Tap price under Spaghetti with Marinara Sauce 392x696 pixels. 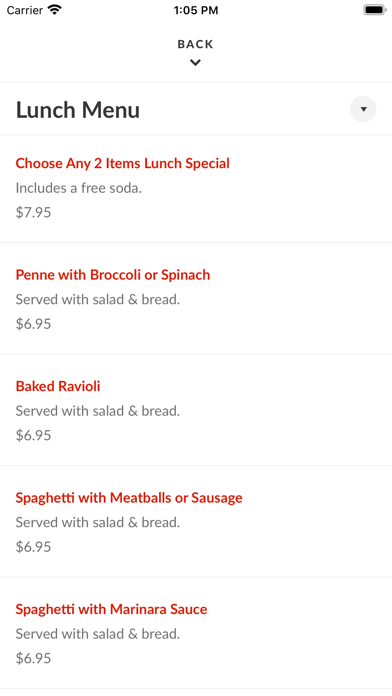pyautogui.click(x=33, y=658)
